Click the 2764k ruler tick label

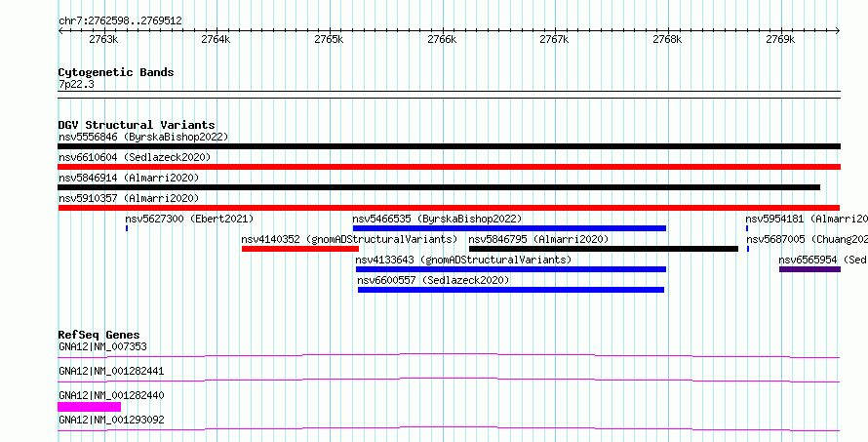click(217, 39)
